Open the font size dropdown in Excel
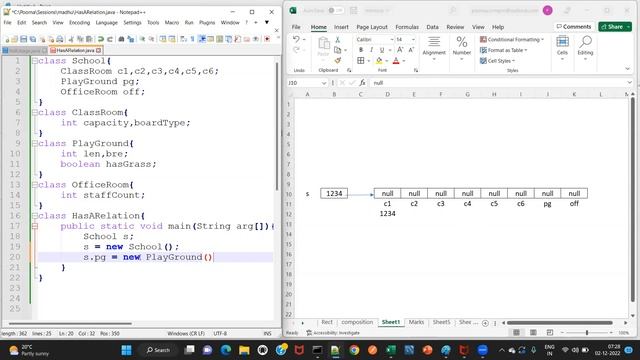Image resolution: width=640 pixels, height=360 pixels. click(413, 40)
